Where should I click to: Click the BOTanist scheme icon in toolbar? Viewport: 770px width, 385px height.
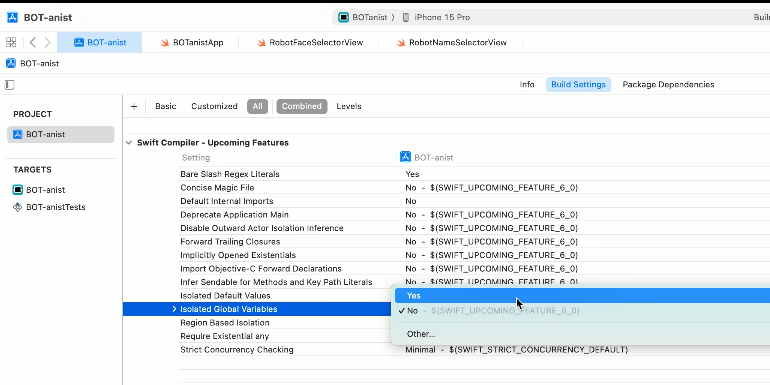click(344, 17)
